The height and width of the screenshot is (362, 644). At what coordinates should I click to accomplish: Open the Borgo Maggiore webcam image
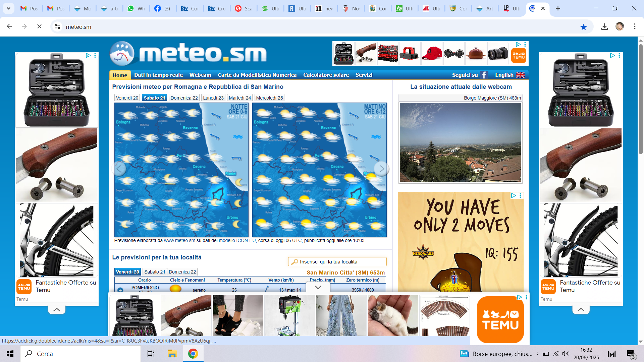(460, 142)
